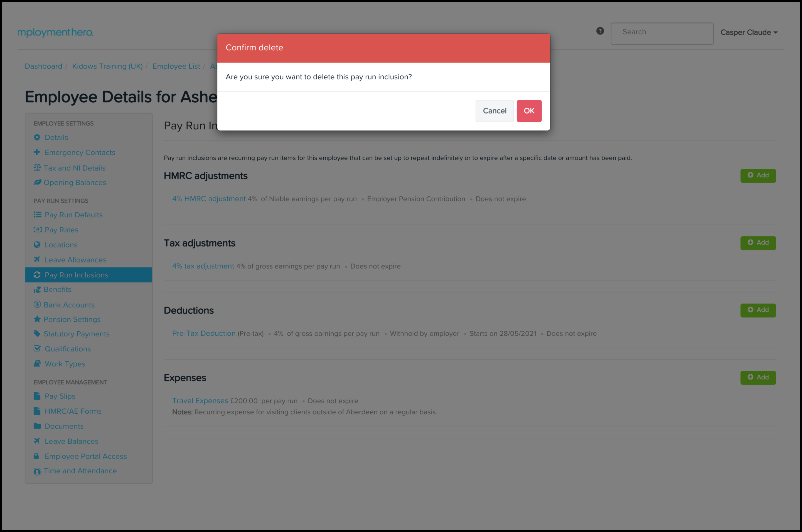Click the star icon beside Pension Settings

point(37,319)
